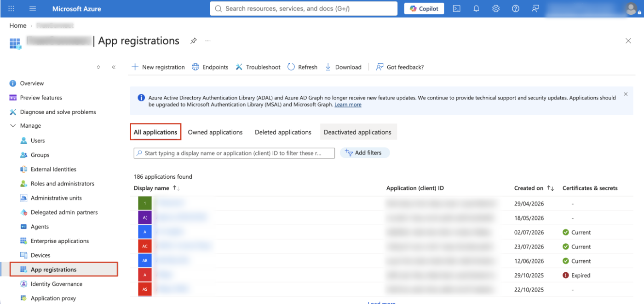Open the help question mark menu
Viewport: 644px width, 305px height.
click(x=516, y=9)
